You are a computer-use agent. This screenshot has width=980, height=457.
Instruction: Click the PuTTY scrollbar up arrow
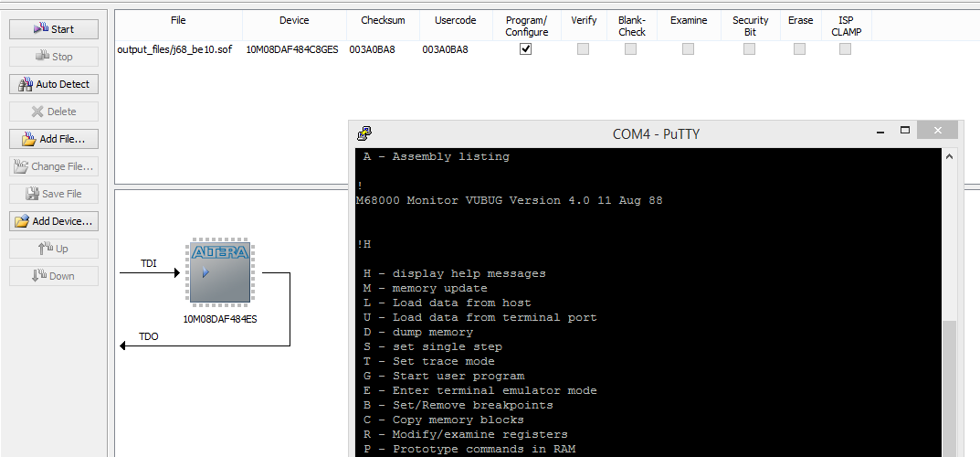[949, 156]
